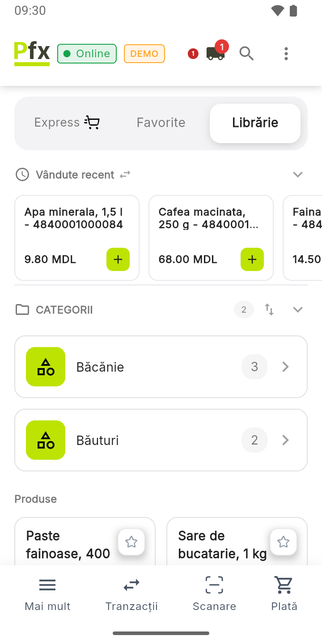Switch to the Express tab
This screenshot has width=322, height=644.
(x=67, y=123)
